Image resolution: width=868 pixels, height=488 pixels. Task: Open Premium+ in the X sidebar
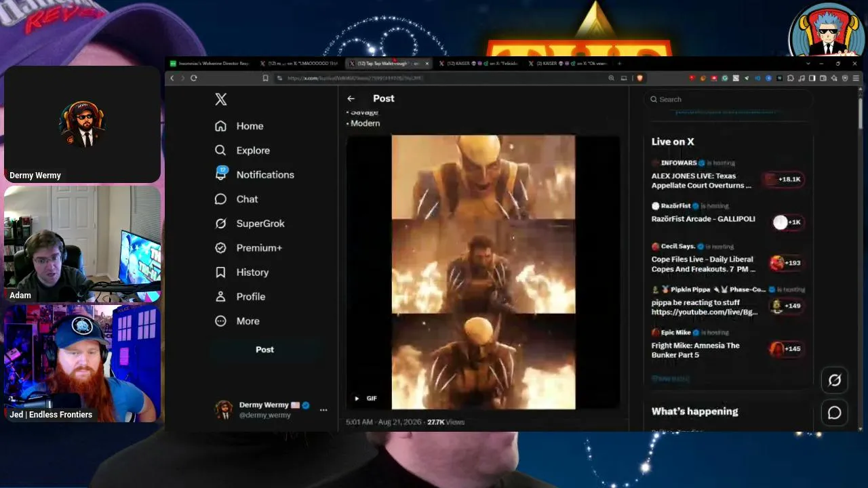248,248
